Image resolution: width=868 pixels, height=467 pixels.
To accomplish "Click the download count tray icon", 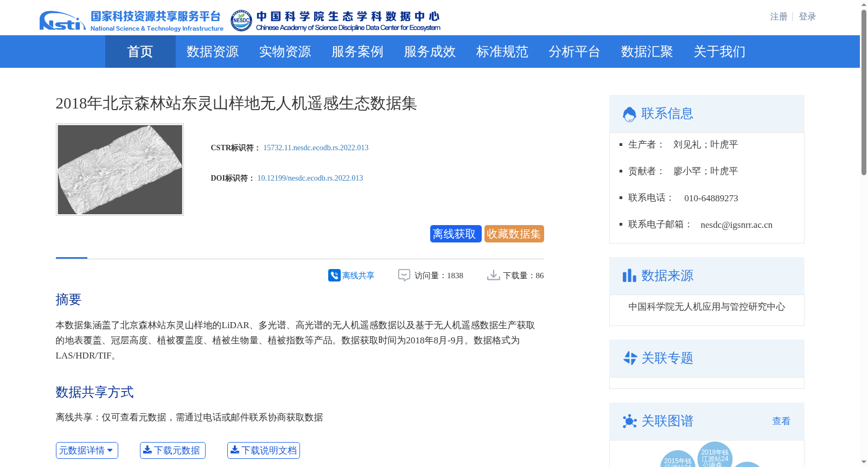I will pyautogui.click(x=493, y=276).
